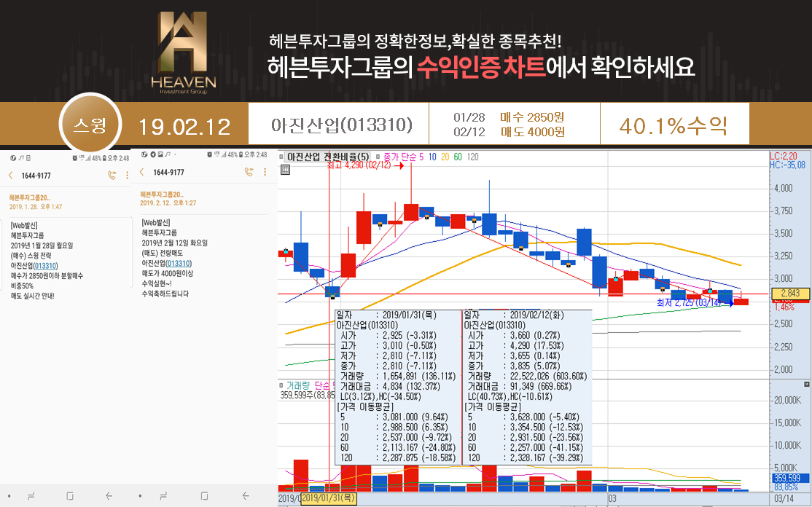Tap recent apps icon on left phone navbar
The image size is (812, 507).
click(x=31, y=495)
